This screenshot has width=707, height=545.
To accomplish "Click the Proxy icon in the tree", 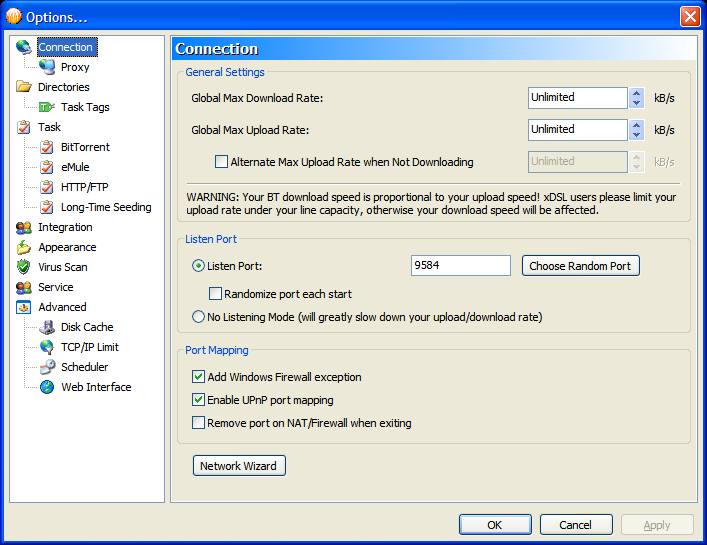I will [x=47, y=67].
